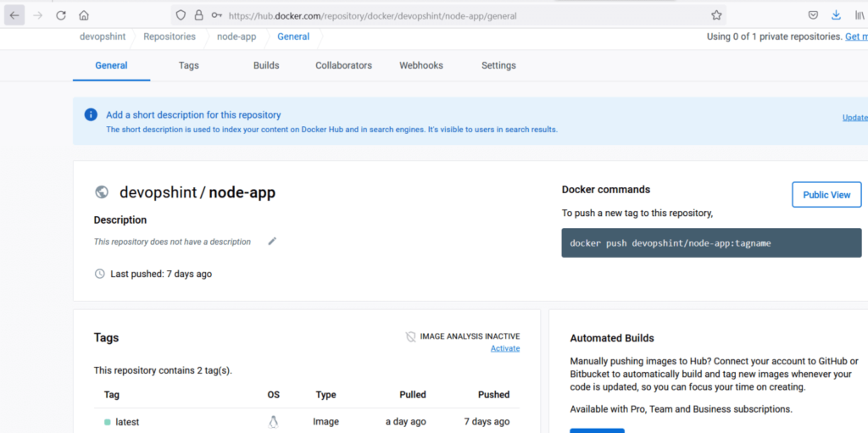The image size is (868, 433).
Task: Click the Type column header
Action: 326,395
